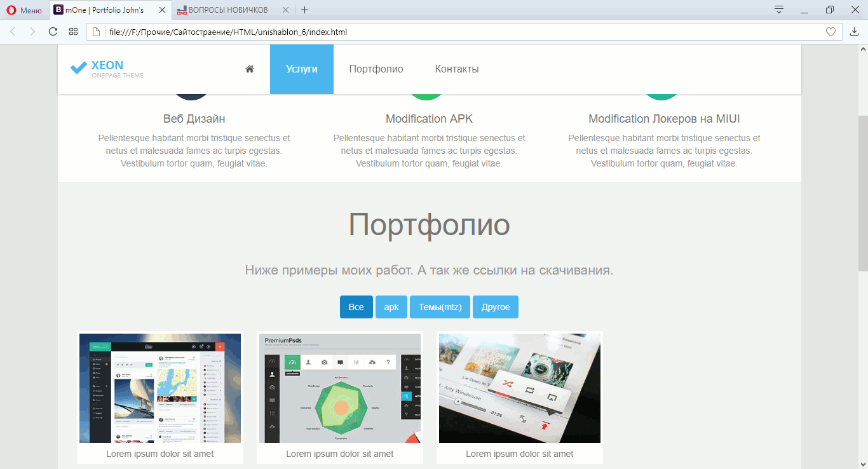Open a new tab with plus icon
The image size is (868, 469).
[x=305, y=10]
